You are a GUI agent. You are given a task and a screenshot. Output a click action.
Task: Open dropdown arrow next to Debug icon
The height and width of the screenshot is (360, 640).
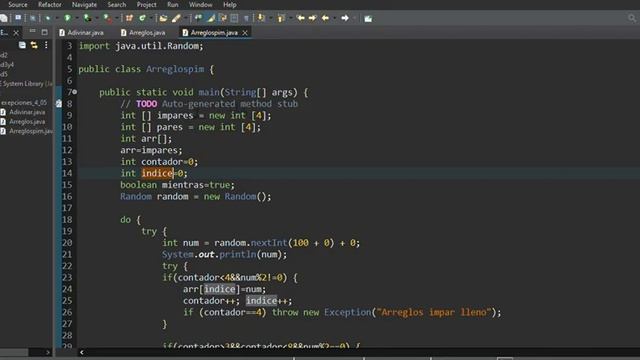(x=57, y=18)
